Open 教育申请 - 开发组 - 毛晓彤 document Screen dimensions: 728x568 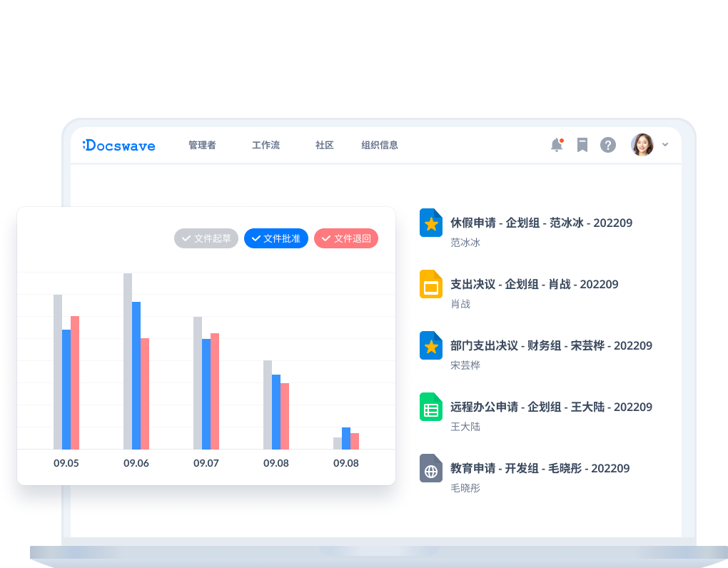(x=540, y=469)
